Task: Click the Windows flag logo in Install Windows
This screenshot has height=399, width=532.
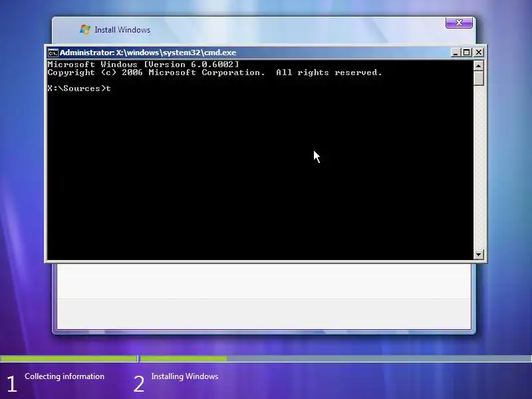Action: tap(85, 29)
